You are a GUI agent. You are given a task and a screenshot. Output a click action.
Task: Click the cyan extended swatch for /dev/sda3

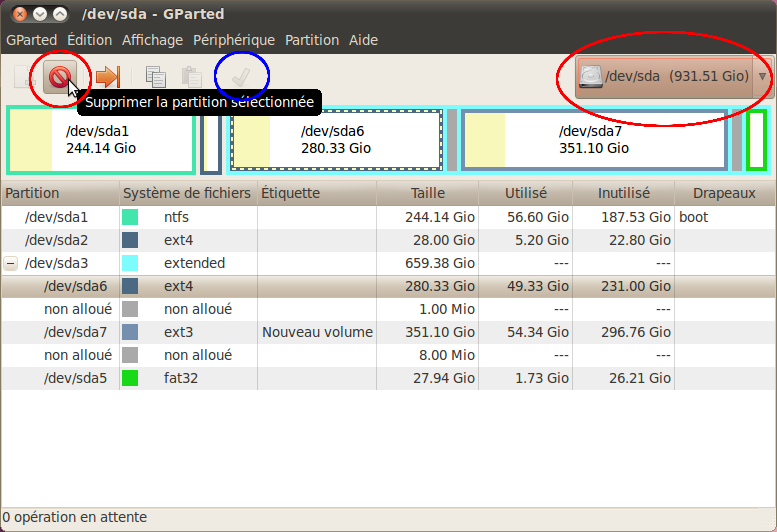tap(130, 263)
